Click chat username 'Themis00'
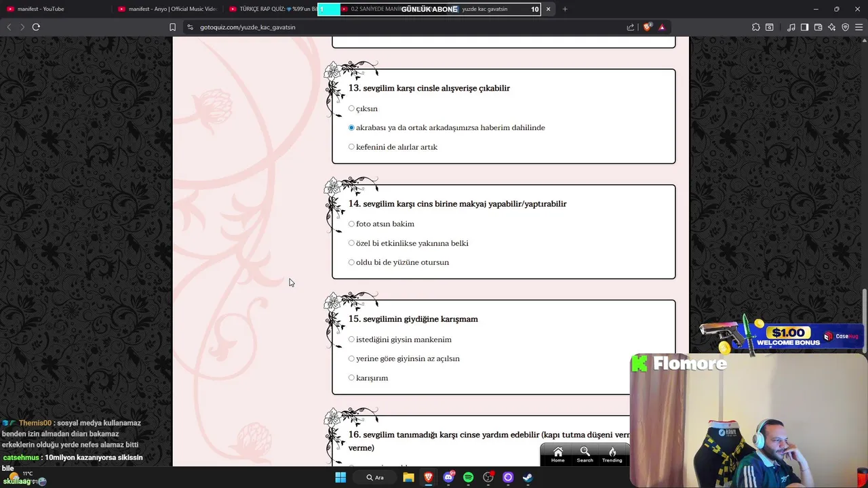 coord(35,423)
